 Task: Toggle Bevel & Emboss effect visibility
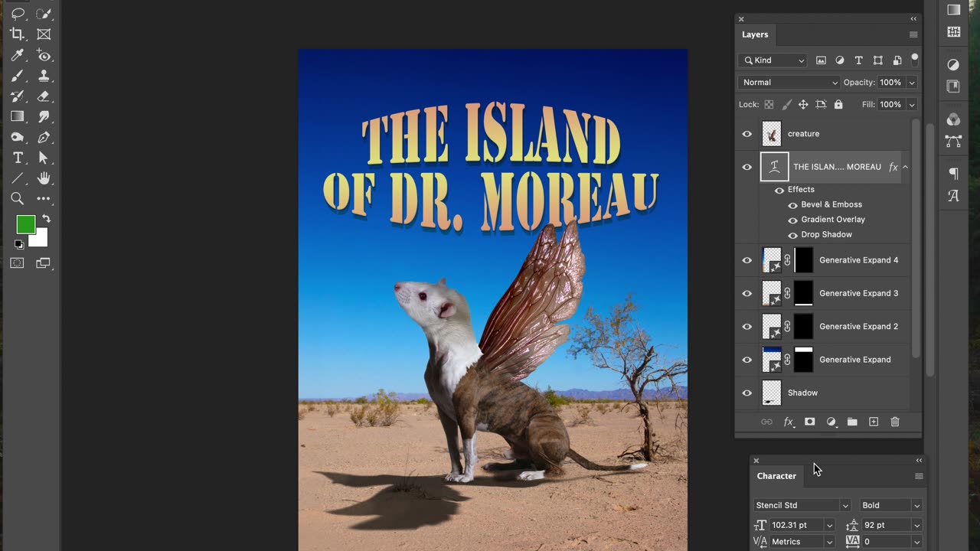[x=793, y=205]
